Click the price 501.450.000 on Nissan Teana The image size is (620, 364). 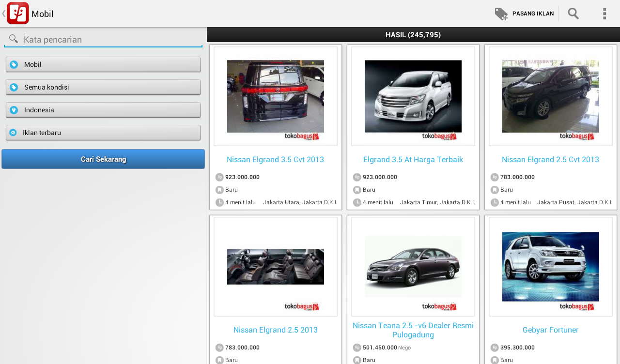(x=380, y=348)
